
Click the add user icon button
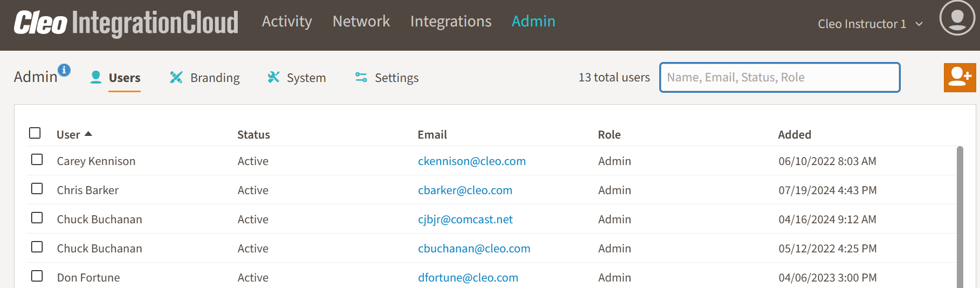[x=960, y=77]
